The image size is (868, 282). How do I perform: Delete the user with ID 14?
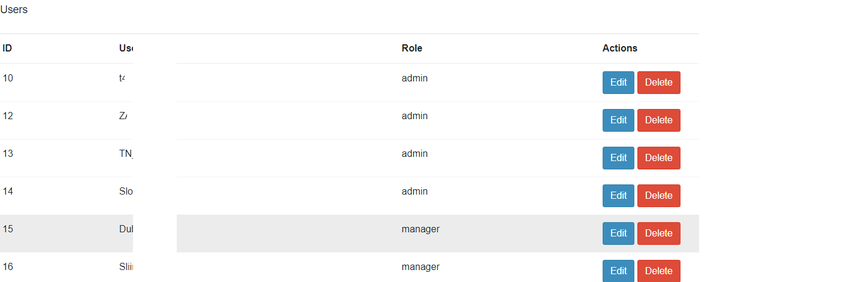[x=659, y=196]
